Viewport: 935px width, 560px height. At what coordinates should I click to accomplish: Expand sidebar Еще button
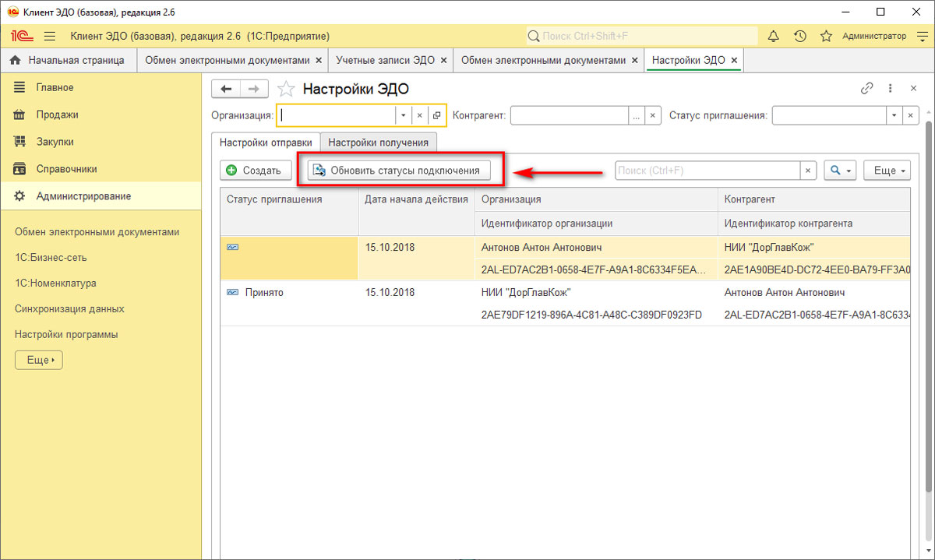pyautogui.click(x=39, y=360)
